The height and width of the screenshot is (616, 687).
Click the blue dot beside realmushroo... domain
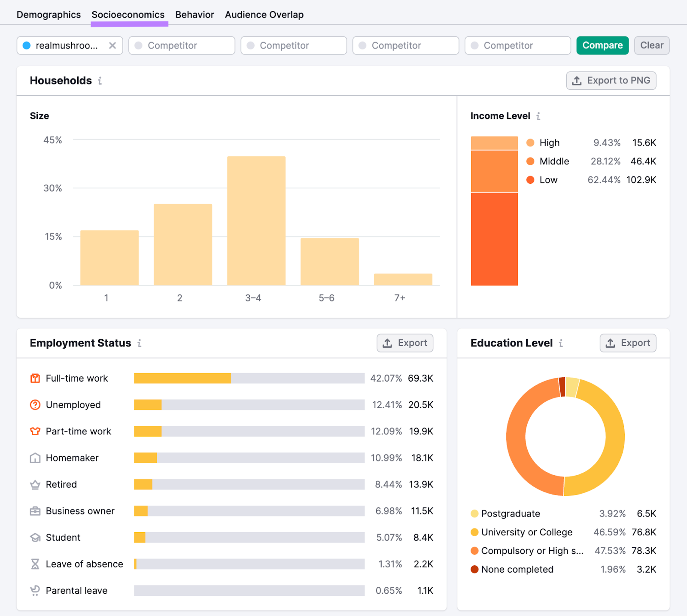[27, 46]
